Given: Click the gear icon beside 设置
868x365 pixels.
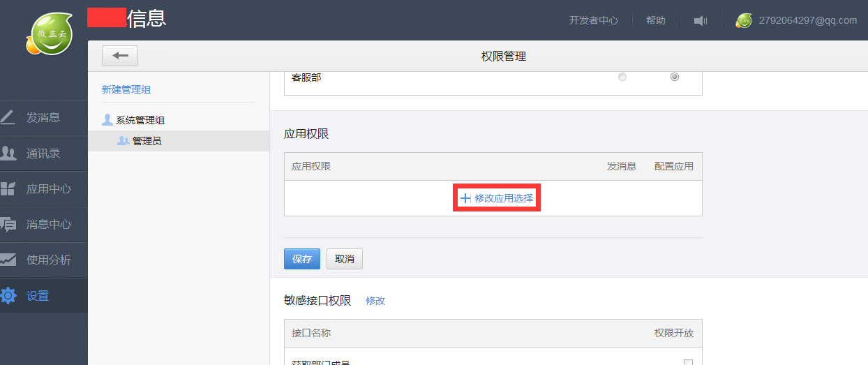Looking at the screenshot, I should [8, 295].
